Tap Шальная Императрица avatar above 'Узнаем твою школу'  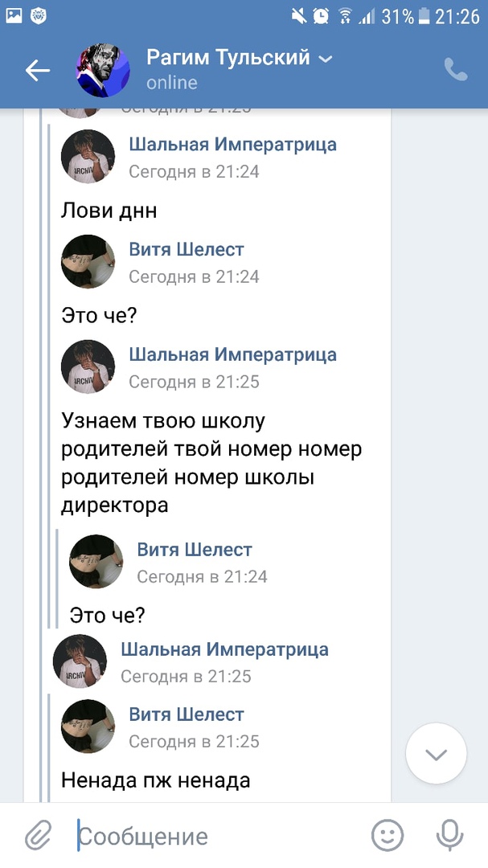point(88,366)
